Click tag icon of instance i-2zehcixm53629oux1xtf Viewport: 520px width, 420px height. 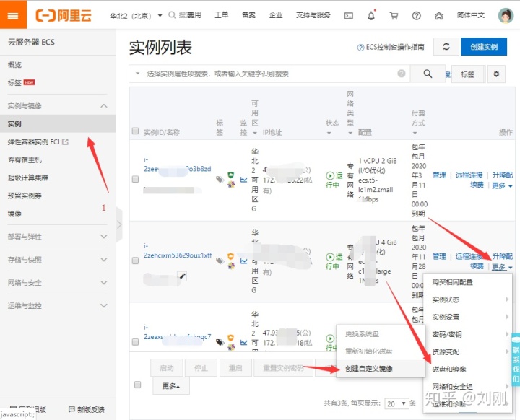click(x=220, y=261)
